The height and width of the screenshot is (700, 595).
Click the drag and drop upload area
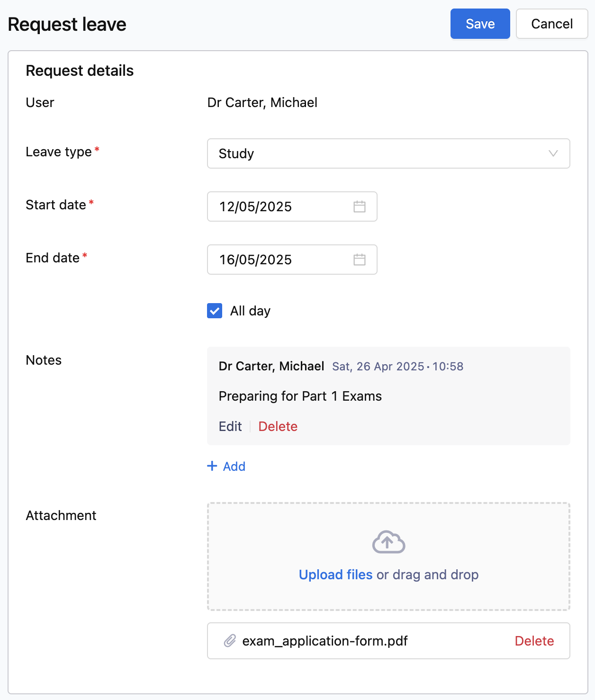tap(388, 556)
